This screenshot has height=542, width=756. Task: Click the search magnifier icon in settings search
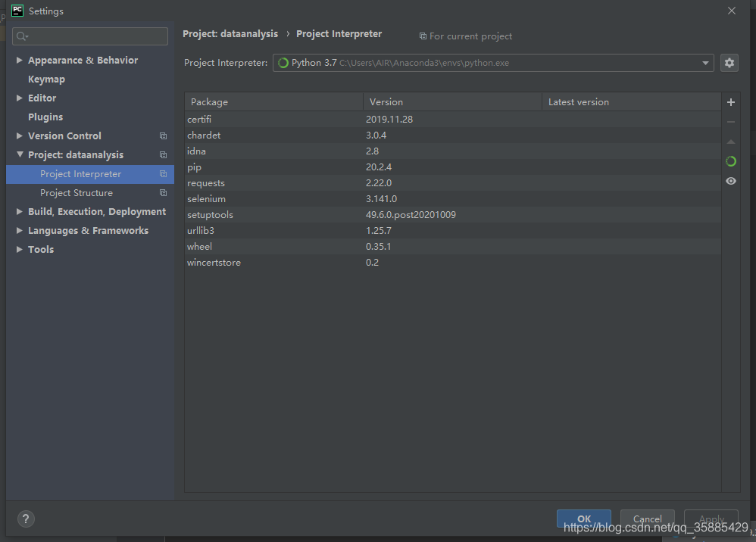click(x=22, y=36)
